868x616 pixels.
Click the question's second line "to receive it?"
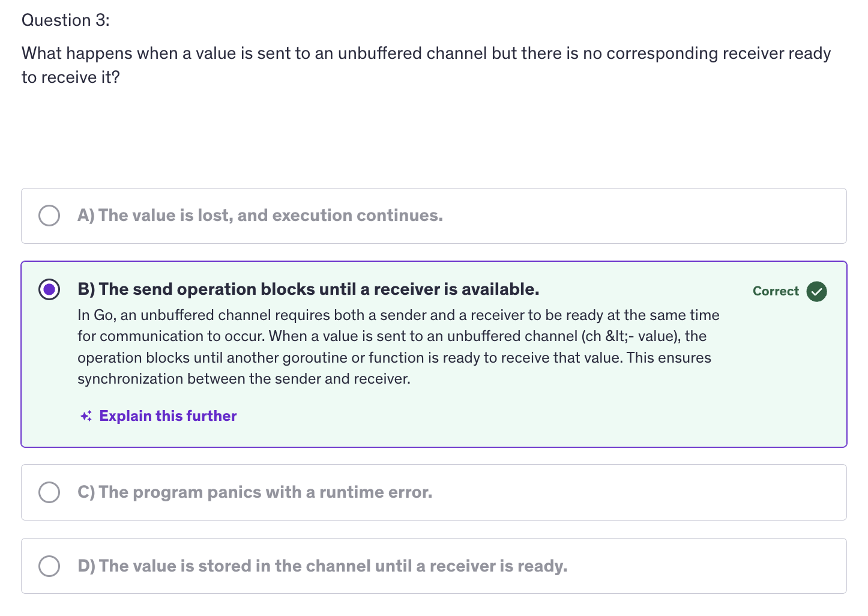(x=71, y=77)
